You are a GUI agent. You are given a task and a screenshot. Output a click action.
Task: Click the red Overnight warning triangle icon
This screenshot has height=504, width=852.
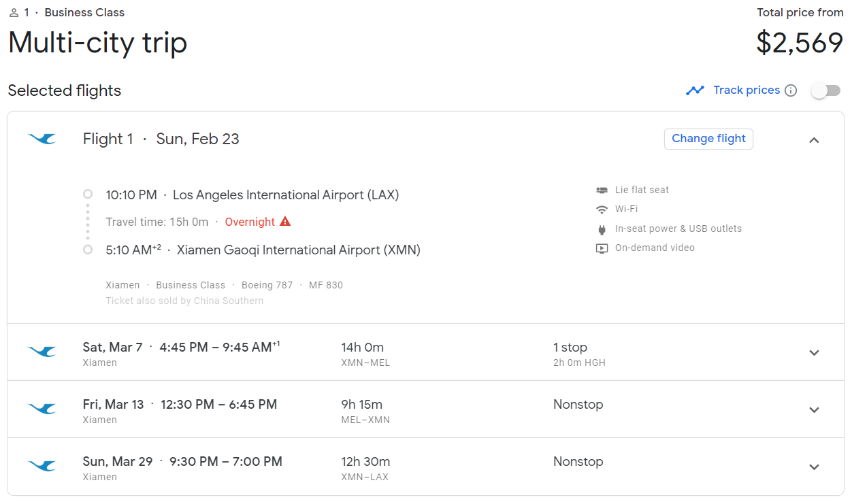point(285,222)
